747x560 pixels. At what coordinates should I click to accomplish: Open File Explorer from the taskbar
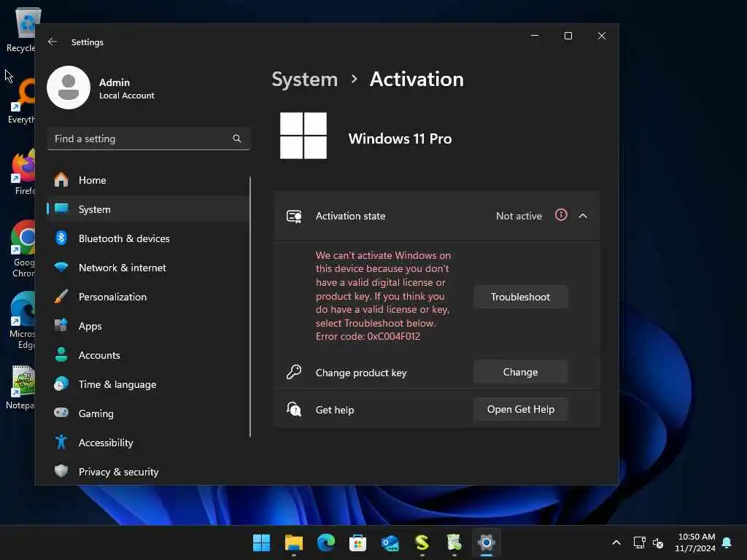click(x=293, y=542)
